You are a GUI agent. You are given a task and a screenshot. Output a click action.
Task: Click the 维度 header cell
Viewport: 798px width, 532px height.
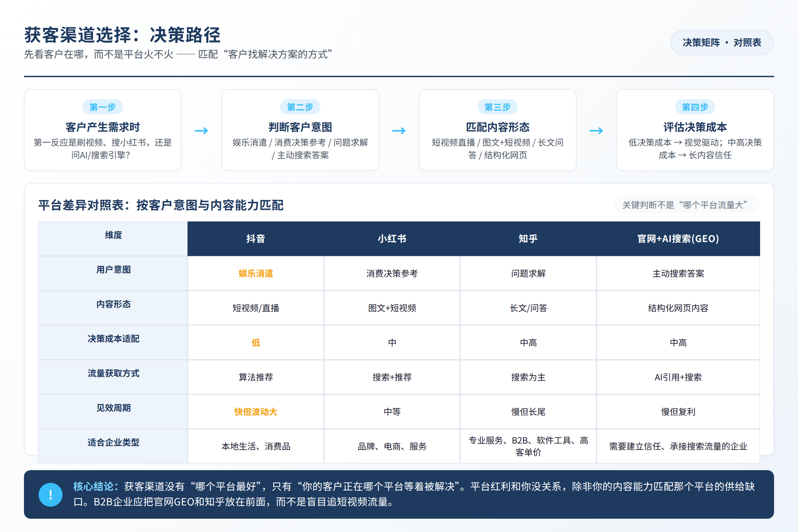[113, 238]
